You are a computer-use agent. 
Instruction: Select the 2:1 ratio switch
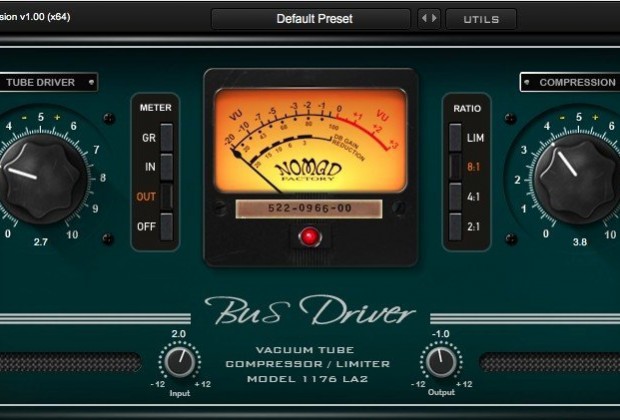[x=455, y=227]
